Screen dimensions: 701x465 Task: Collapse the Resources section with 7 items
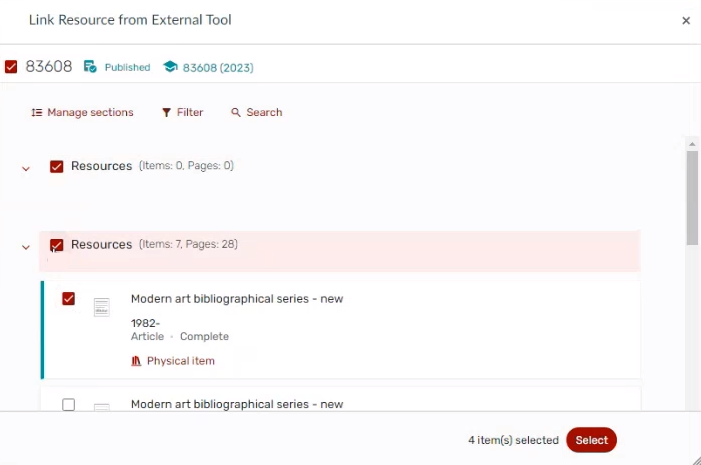pos(26,247)
